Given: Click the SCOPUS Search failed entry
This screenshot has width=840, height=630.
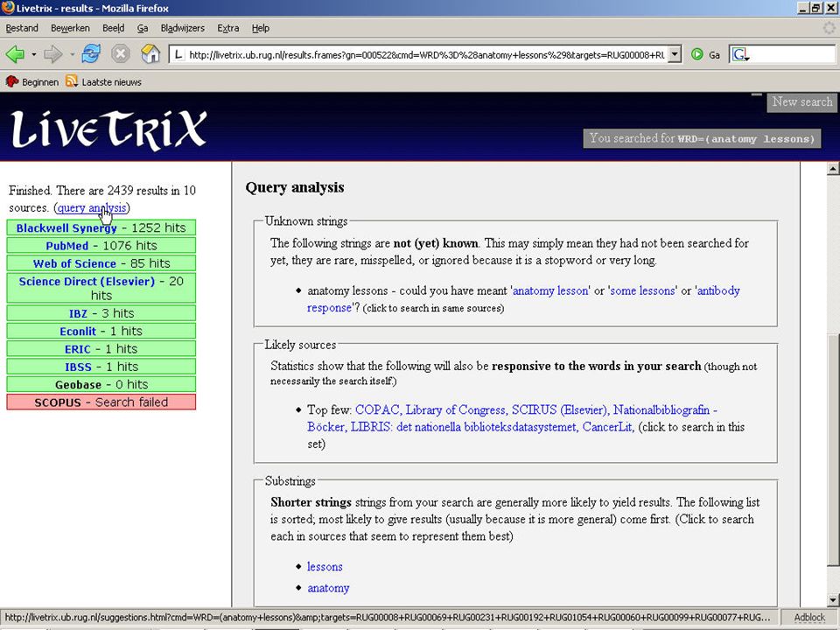Looking at the screenshot, I should [x=101, y=402].
